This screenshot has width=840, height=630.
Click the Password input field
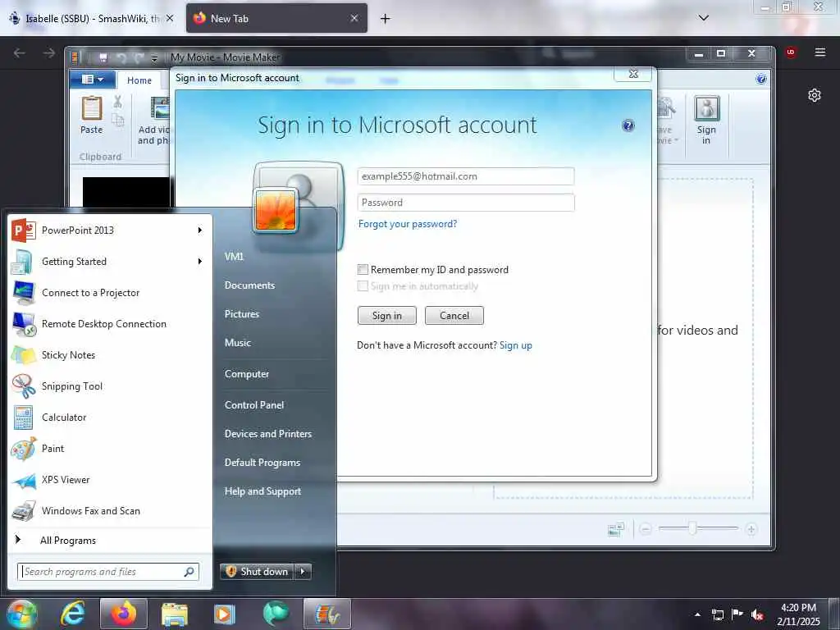coord(466,203)
